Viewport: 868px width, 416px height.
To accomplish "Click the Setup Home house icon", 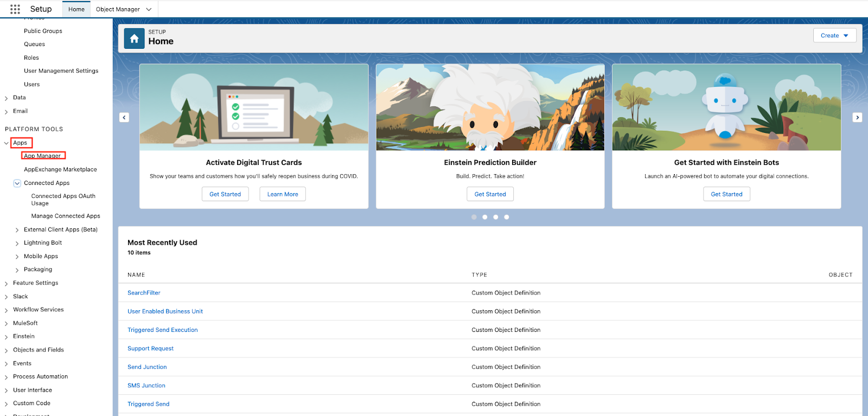I will 134,39.
